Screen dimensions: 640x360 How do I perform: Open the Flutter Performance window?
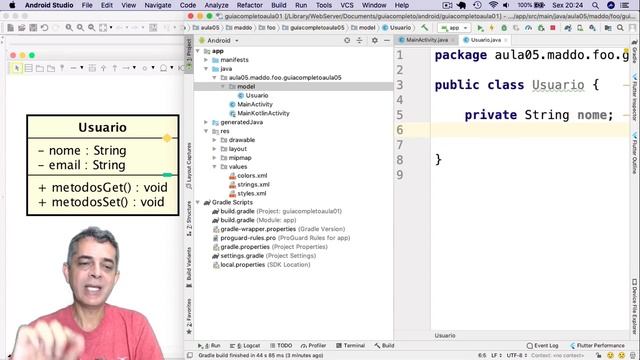pos(597,346)
